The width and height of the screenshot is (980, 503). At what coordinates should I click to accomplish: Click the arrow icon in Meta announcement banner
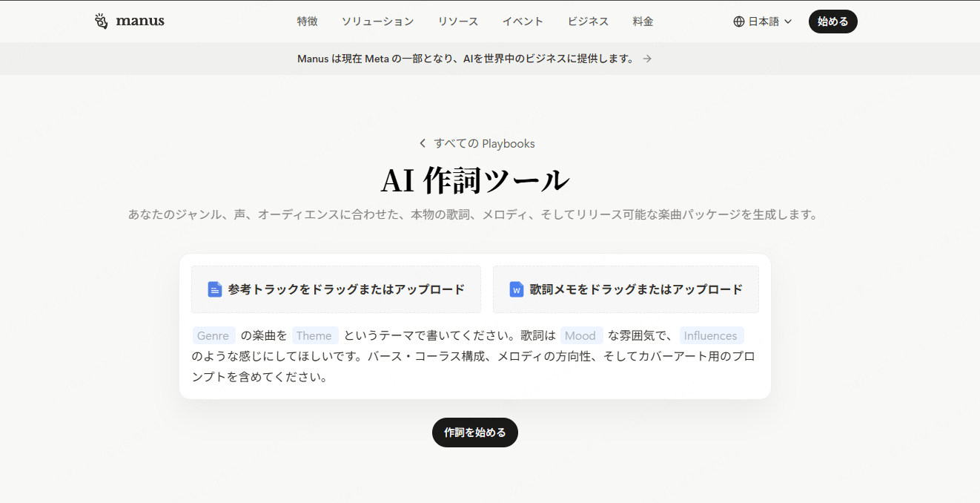pyautogui.click(x=647, y=59)
